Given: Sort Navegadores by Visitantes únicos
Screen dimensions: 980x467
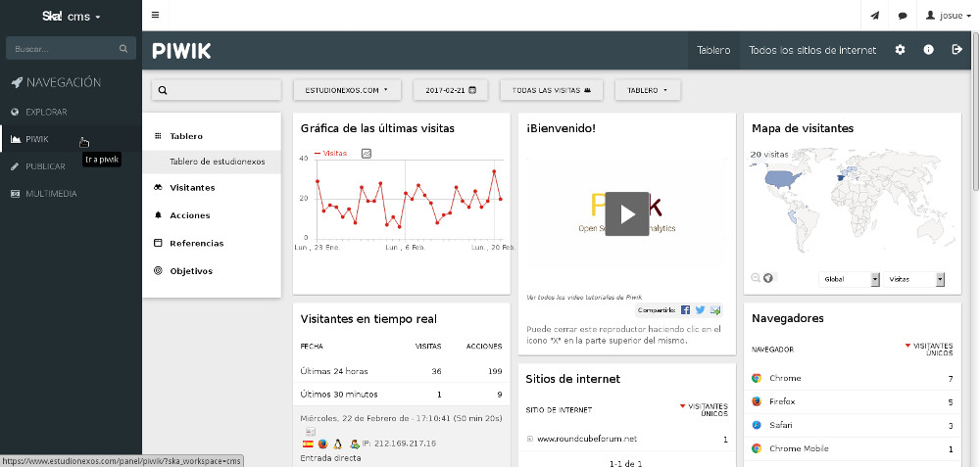Looking at the screenshot, I should pos(929,349).
